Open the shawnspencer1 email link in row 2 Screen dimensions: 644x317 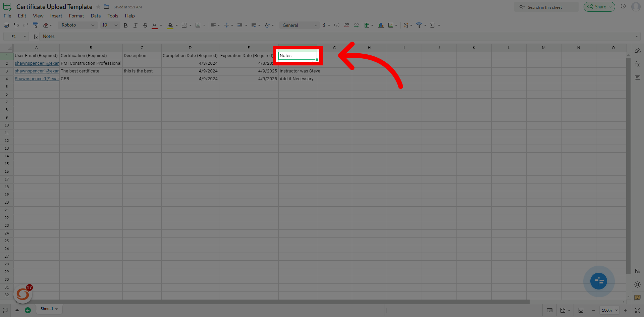coord(37,63)
